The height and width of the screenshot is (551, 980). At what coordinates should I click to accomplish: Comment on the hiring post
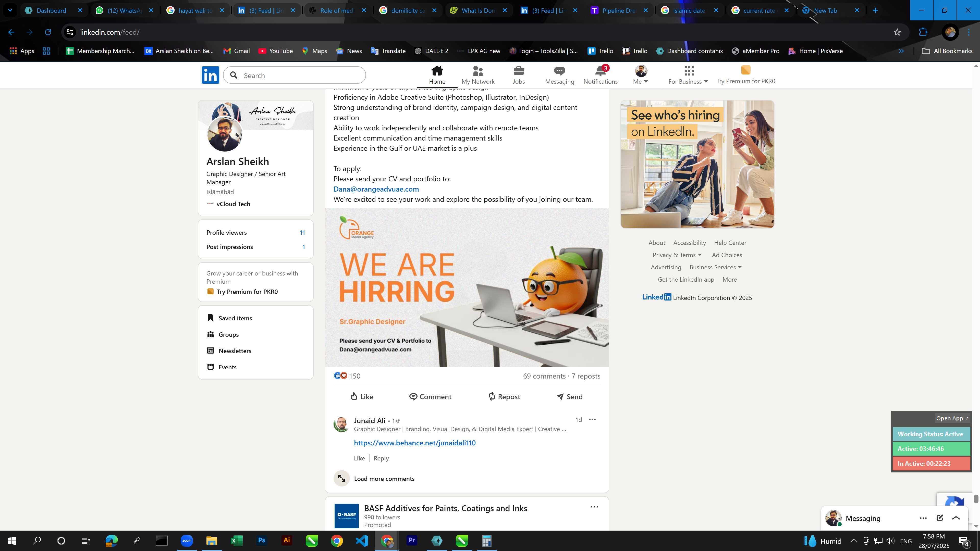point(430,397)
